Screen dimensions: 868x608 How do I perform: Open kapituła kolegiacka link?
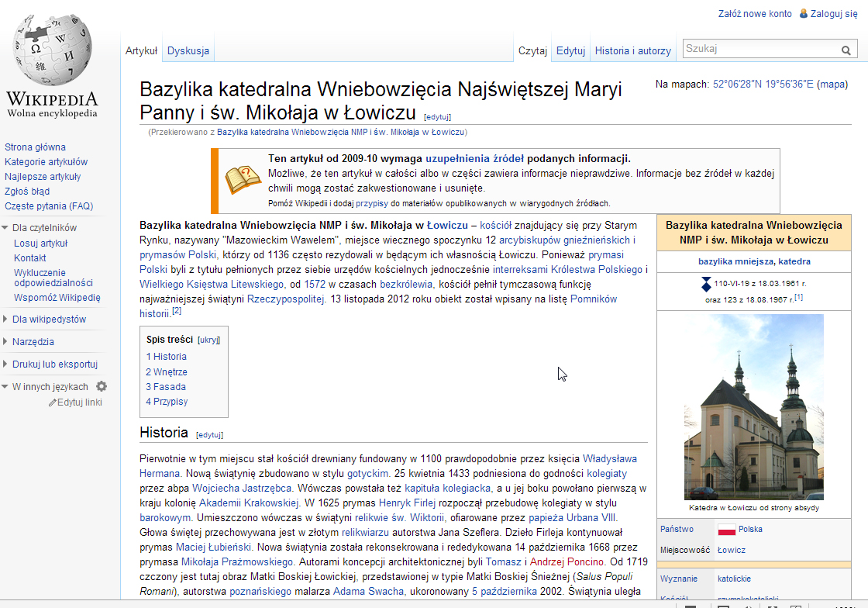(448, 489)
